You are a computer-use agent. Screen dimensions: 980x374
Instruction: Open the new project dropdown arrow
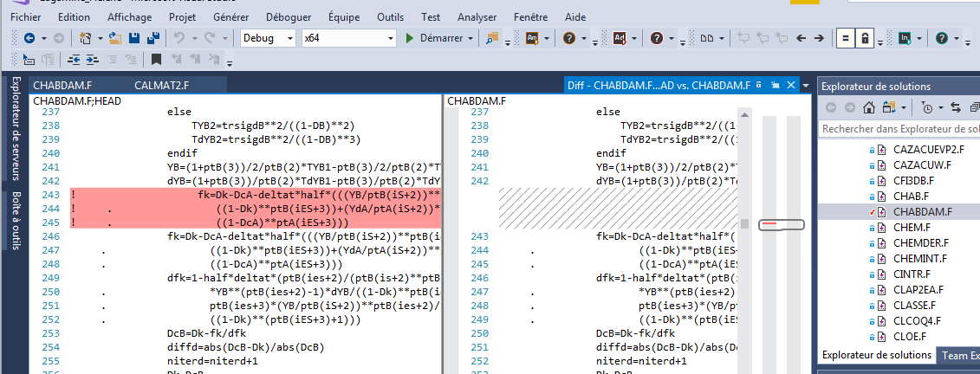point(101,39)
